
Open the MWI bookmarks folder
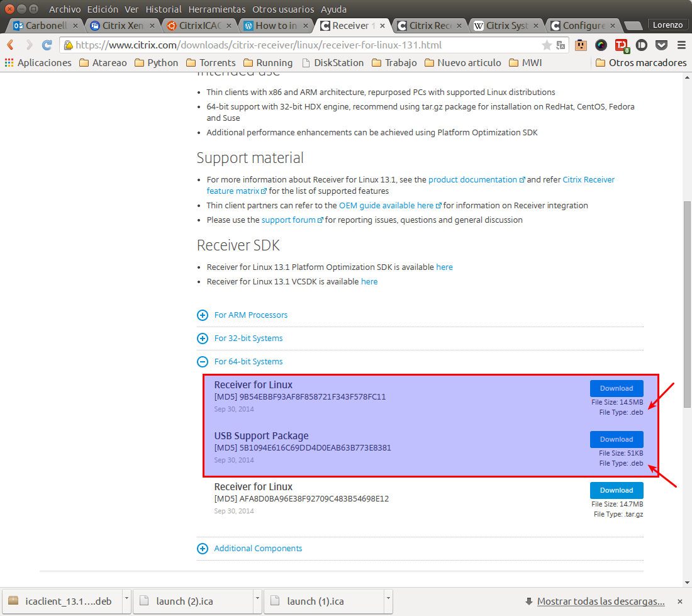click(525, 63)
